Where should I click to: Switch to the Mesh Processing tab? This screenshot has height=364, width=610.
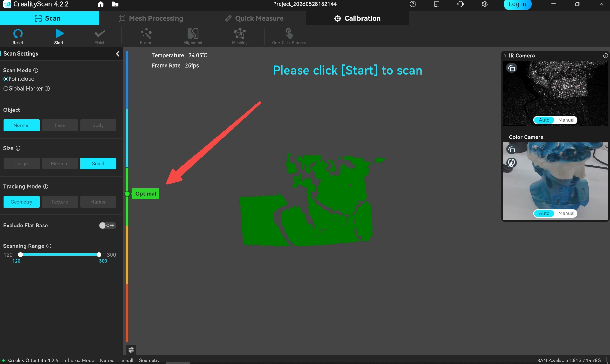(x=151, y=18)
